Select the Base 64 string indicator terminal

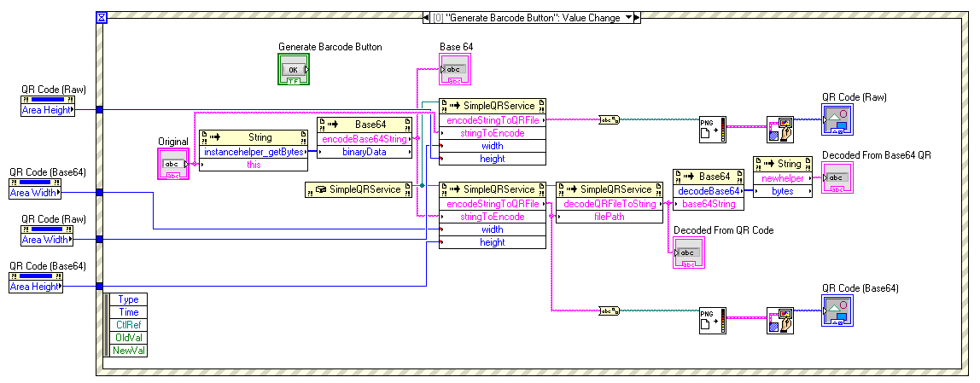click(454, 70)
